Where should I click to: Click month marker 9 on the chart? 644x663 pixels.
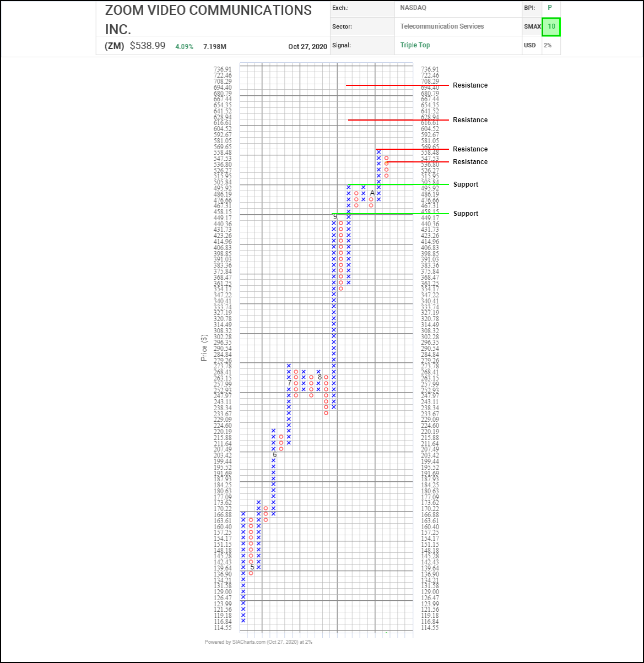(334, 217)
